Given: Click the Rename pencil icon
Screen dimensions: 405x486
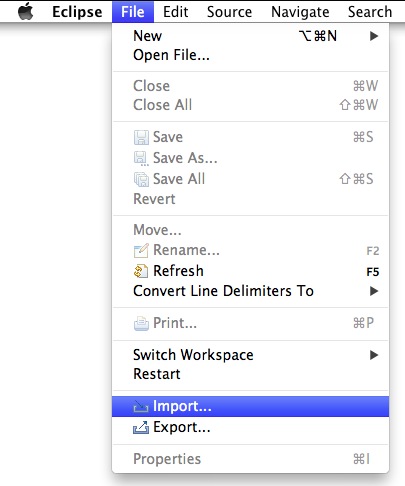Looking at the screenshot, I should tap(141, 250).
